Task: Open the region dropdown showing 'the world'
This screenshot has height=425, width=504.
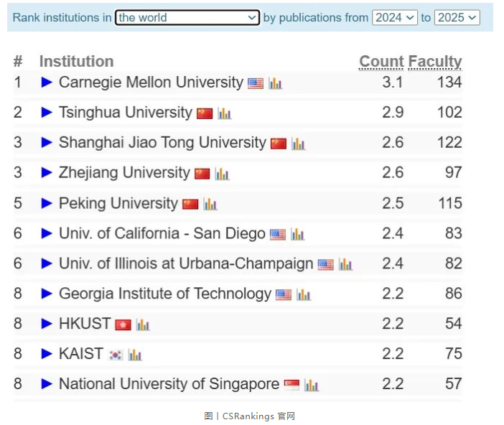Action: pyautogui.click(x=187, y=17)
